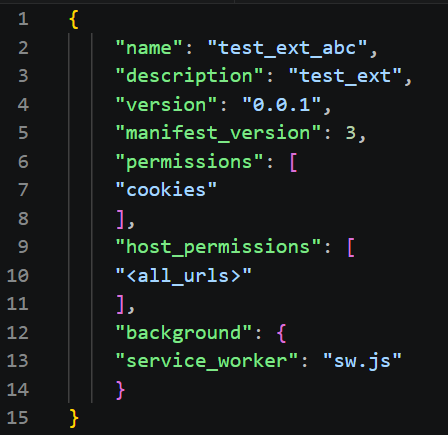448x435 pixels.
Task: Click line number 2 in gutter
Action: click(x=23, y=48)
